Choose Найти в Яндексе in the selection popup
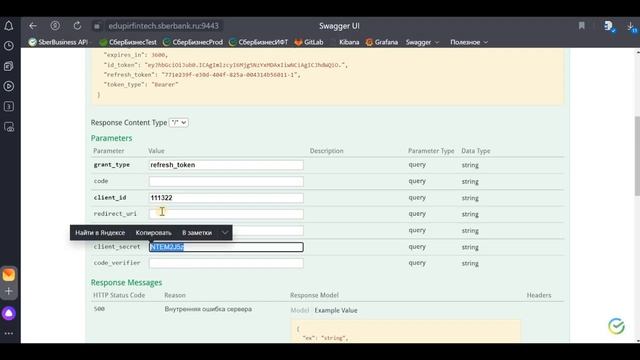This screenshot has width=640, height=360. [100, 233]
